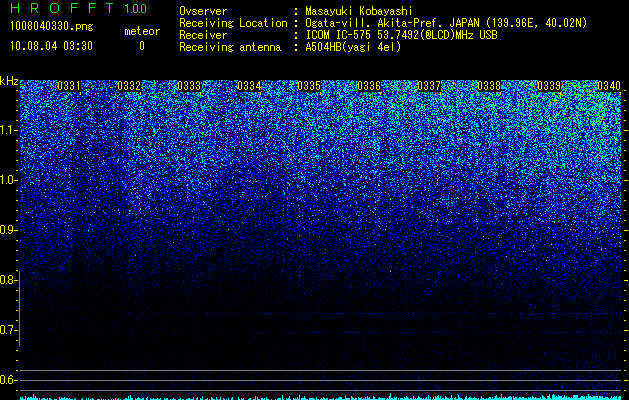This screenshot has height=400, width=629.
Task: Click the 0334 time marker
Action: pyautogui.click(x=249, y=86)
